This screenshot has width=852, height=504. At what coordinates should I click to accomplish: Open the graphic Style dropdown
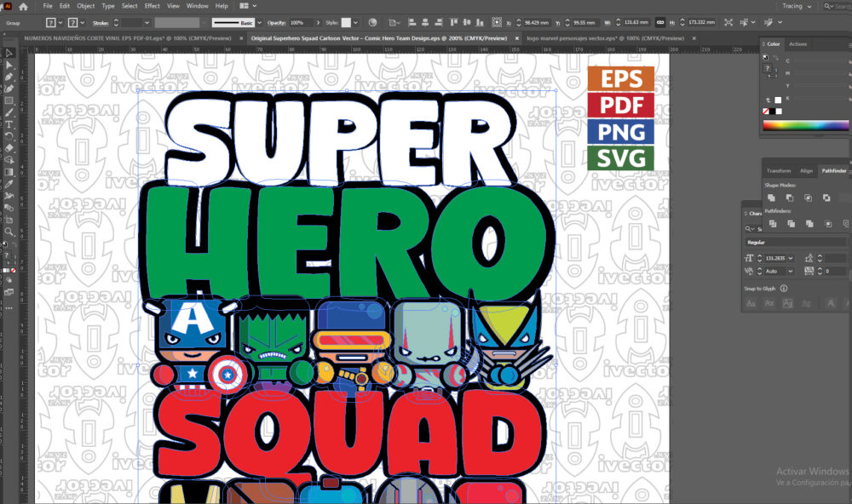[355, 23]
